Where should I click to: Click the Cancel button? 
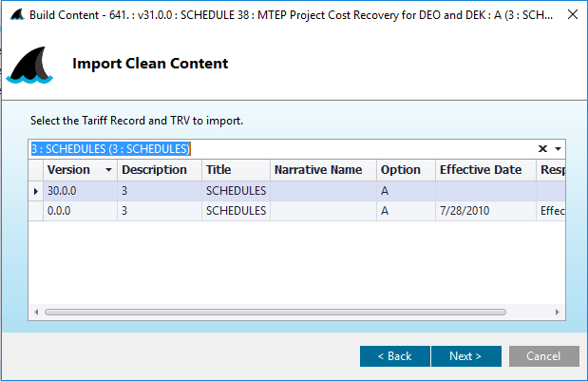543,356
